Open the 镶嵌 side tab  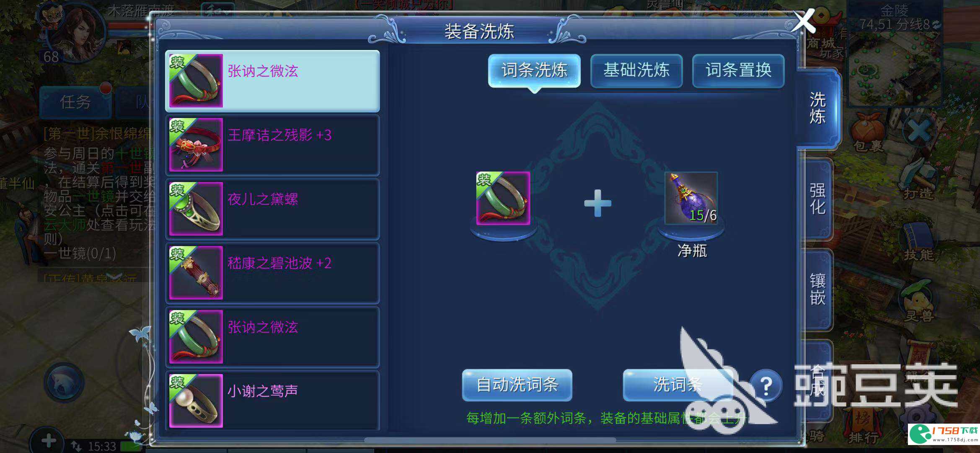tap(817, 289)
